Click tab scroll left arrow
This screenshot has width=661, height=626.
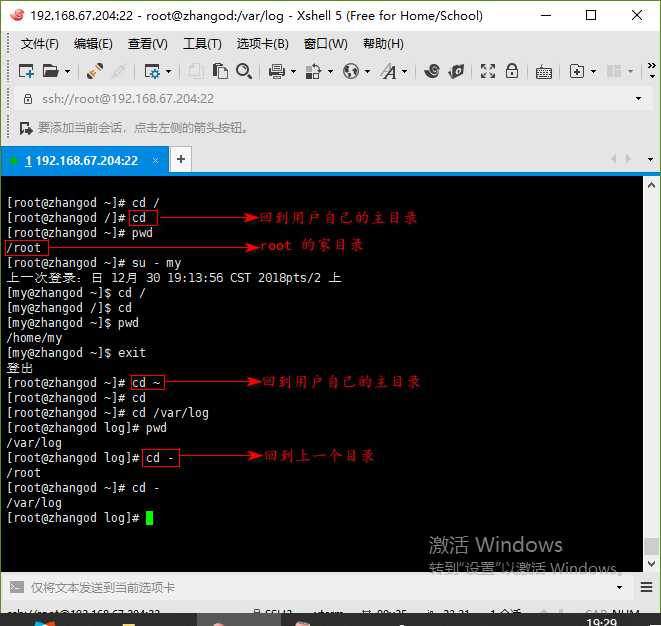point(614,159)
